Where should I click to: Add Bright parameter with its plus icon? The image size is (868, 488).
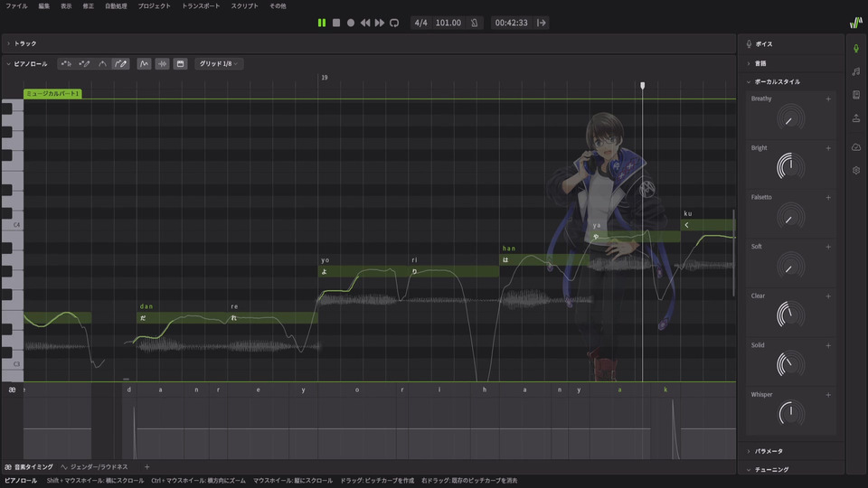click(828, 148)
